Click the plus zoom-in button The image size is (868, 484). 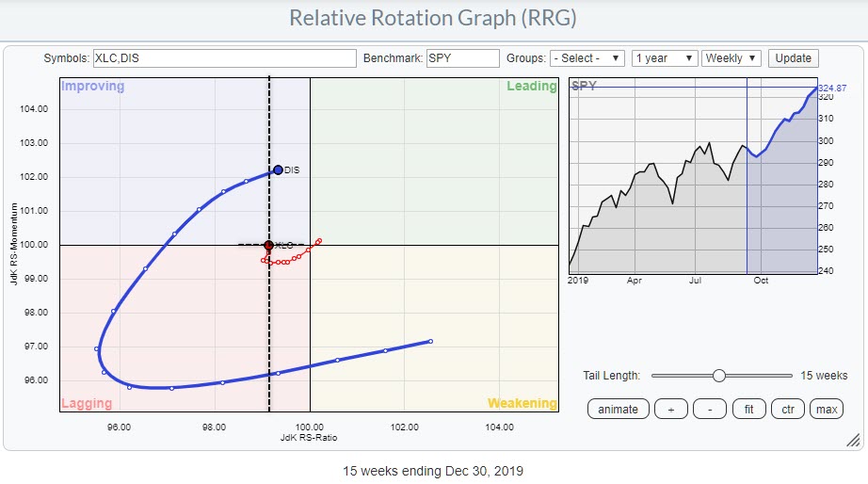pos(671,409)
